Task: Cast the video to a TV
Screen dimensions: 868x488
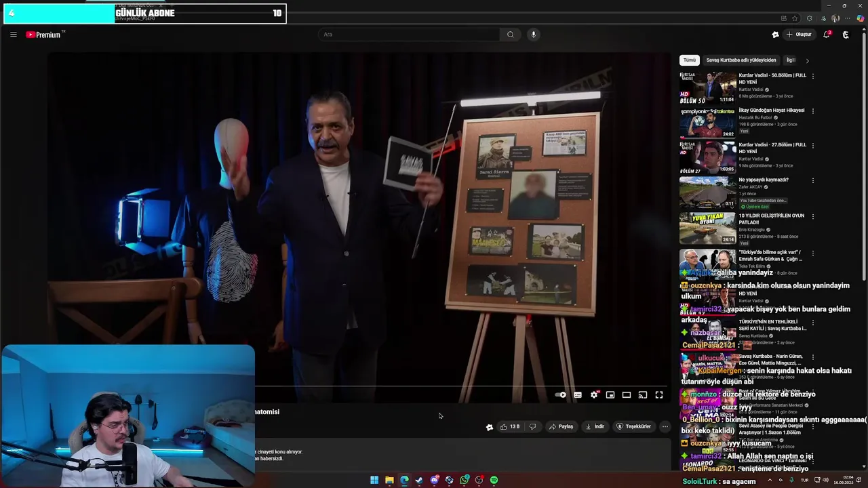Action: 643,395
